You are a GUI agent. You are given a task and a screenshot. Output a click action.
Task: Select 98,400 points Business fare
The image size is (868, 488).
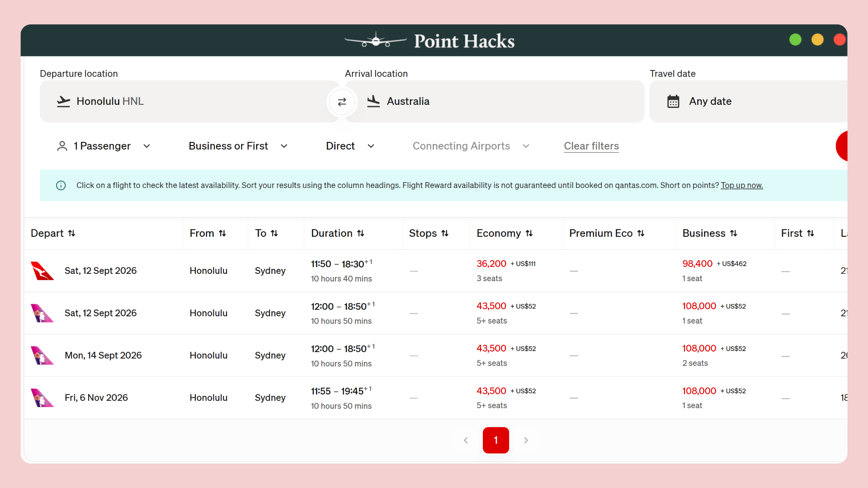point(697,264)
